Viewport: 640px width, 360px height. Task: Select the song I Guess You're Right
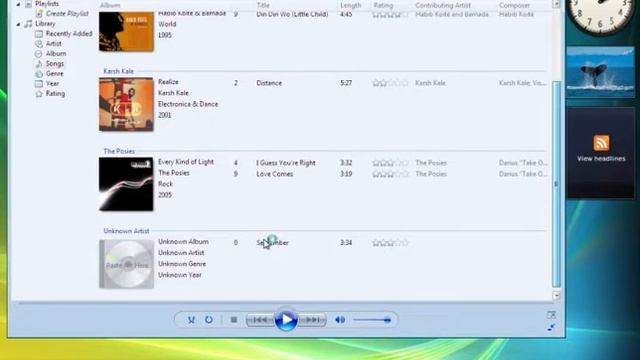click(x=286, y=163)
